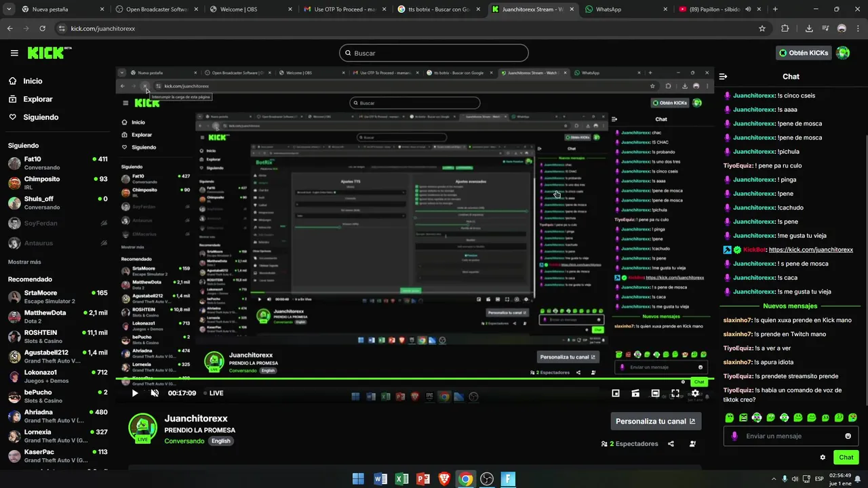Share the stream via share icon

tap(671, 444)
